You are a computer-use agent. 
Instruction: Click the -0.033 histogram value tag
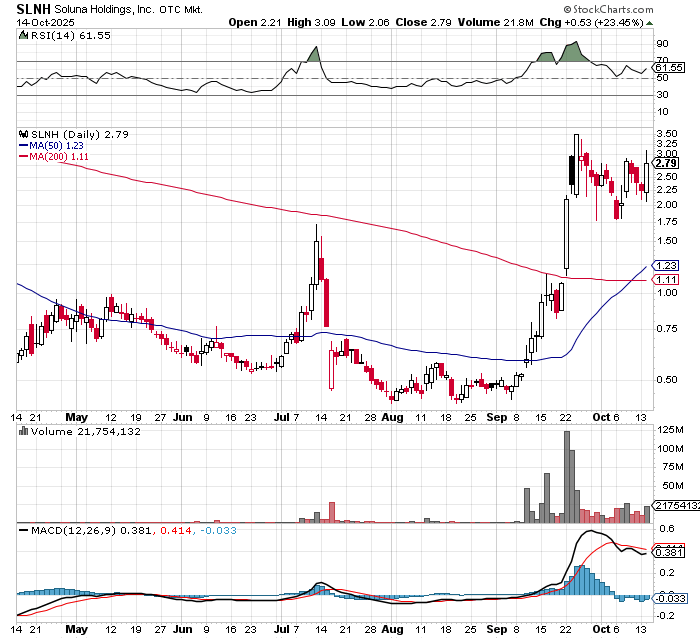click(670, 598)
